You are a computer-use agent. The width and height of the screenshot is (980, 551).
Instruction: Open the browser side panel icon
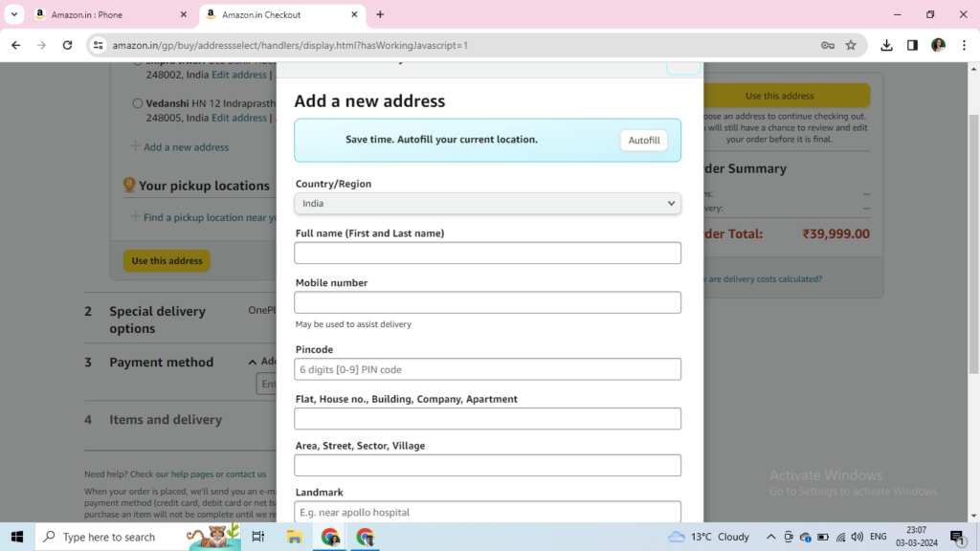912,45
